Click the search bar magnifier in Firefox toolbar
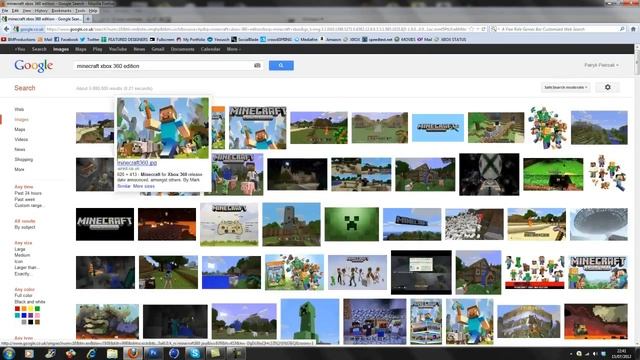This screenshot has width=640, height=360. [x=622, y=29]
